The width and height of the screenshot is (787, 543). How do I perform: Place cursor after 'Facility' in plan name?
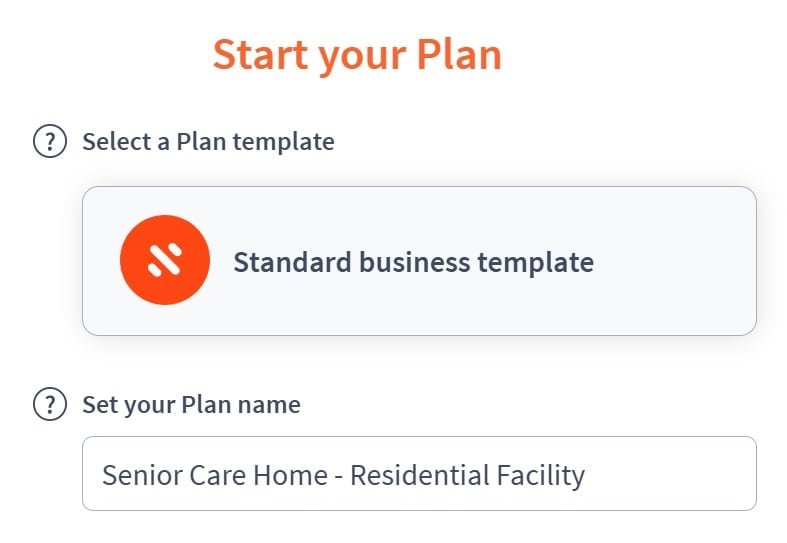pos(586,475)
